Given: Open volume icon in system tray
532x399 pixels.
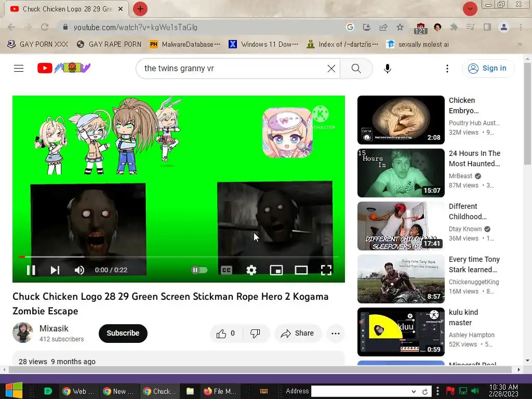Looking at the screenshot, I should pos(475,391).
